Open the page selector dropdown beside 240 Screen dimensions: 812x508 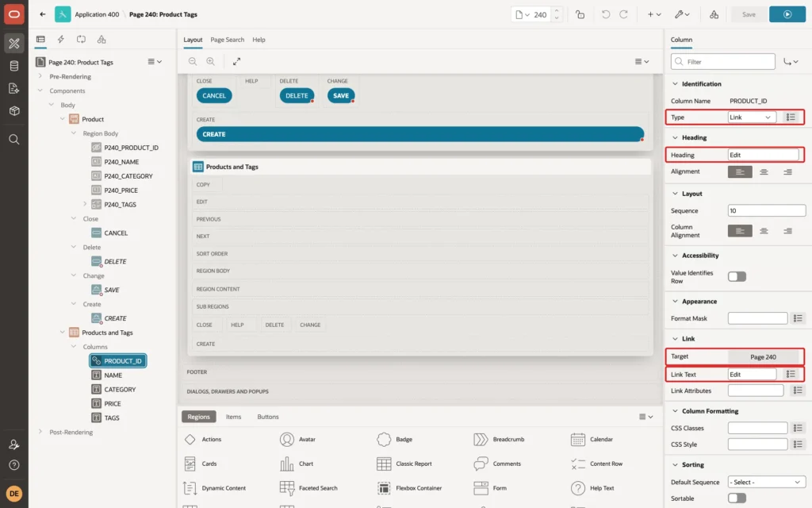click(x=522, y=14)
